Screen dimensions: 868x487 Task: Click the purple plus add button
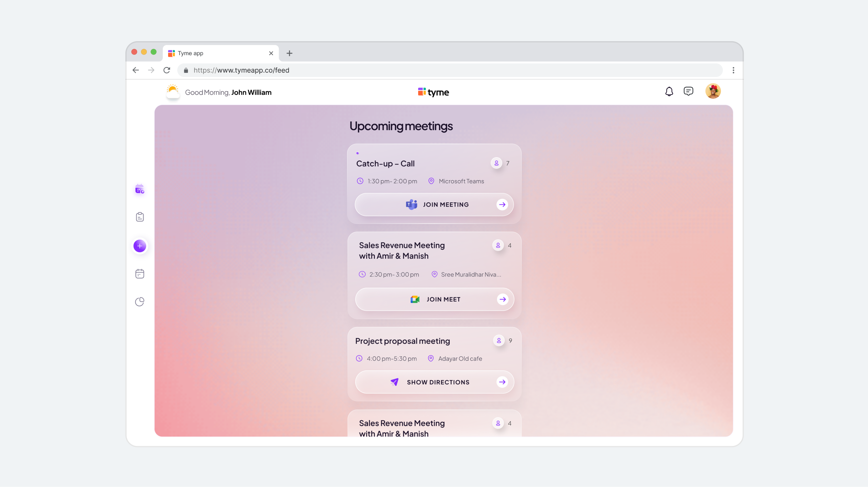point(139,246)
